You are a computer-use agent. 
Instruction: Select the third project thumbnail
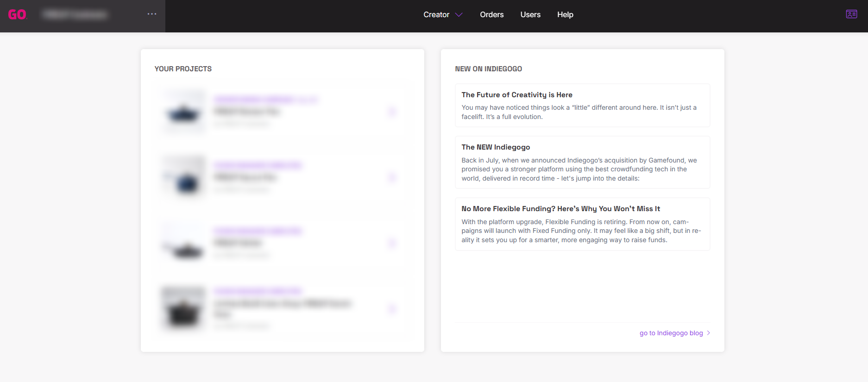[184, 243]
